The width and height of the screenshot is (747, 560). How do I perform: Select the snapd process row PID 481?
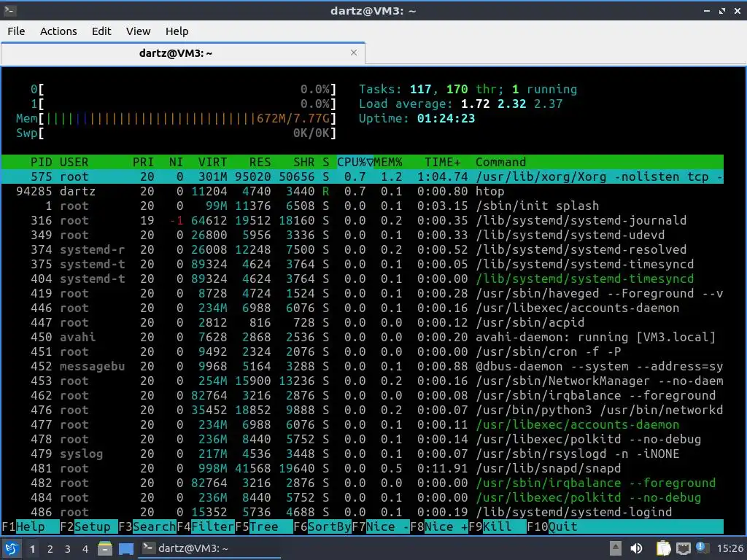[362, 469]
